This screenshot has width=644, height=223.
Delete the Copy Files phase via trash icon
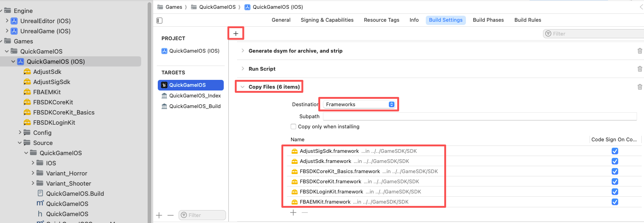(x=639, y=87)
